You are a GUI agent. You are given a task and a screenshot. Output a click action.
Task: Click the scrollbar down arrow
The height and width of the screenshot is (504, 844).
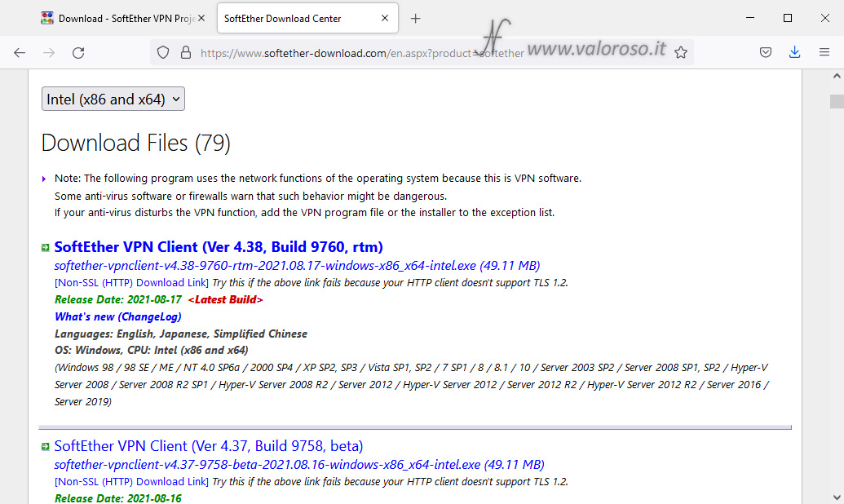(x=837, y=497)
